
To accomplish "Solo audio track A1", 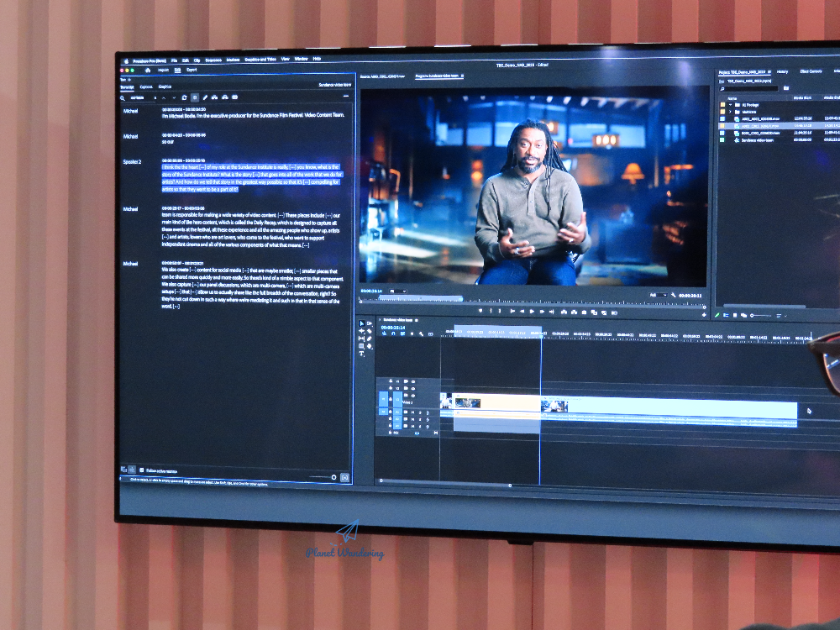I will [x=420, y=412].
